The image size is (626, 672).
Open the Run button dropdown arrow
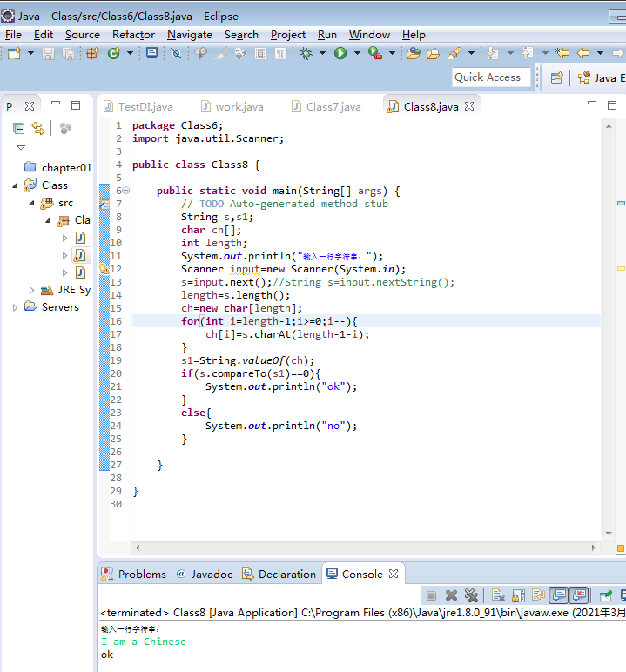(x=356, y=54)
